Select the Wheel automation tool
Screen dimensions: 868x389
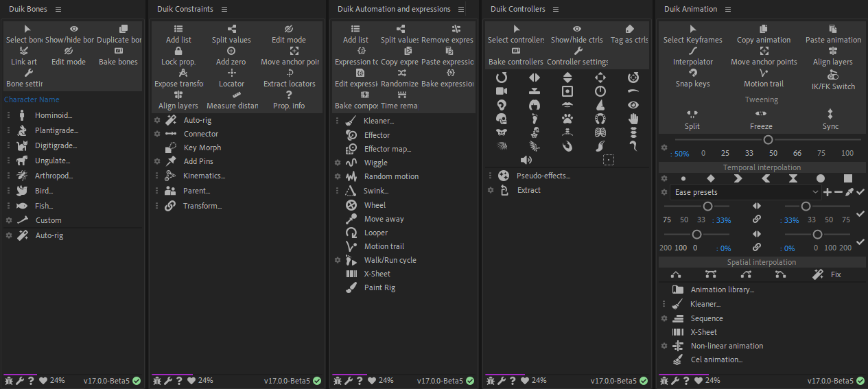(x=375, y=205)
